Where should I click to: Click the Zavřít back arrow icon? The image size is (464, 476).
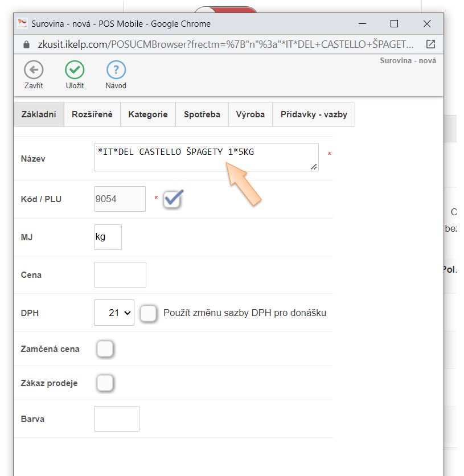point(34,70)
